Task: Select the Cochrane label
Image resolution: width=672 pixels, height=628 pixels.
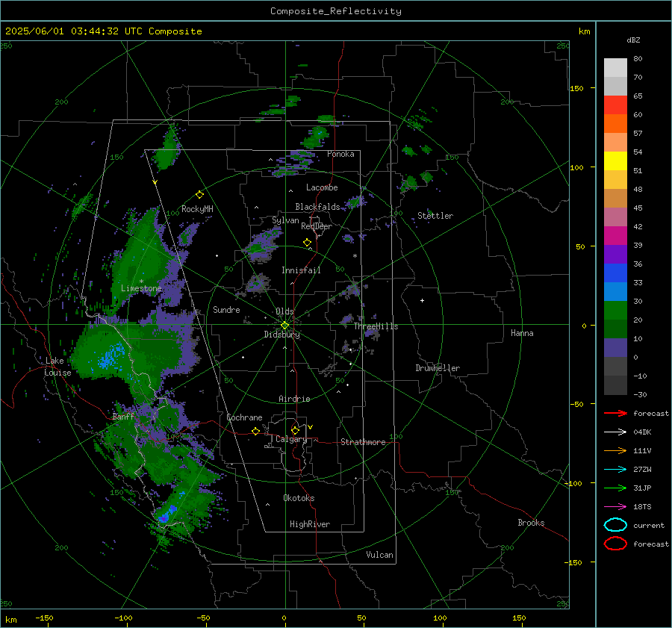Action: (x=244, y=417)
